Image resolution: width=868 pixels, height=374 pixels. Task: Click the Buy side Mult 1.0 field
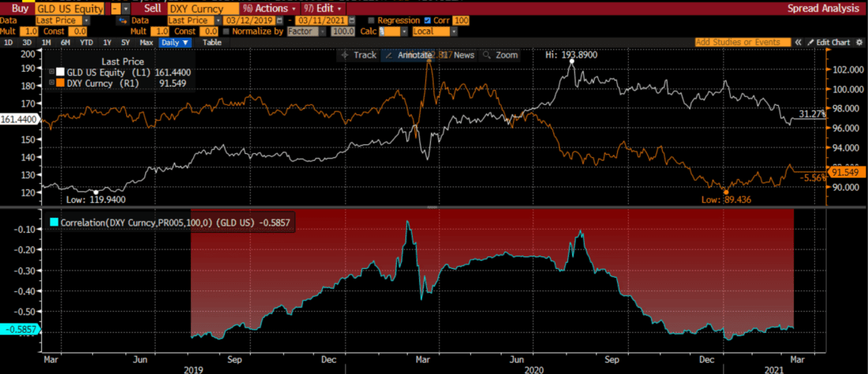point(28,32)
